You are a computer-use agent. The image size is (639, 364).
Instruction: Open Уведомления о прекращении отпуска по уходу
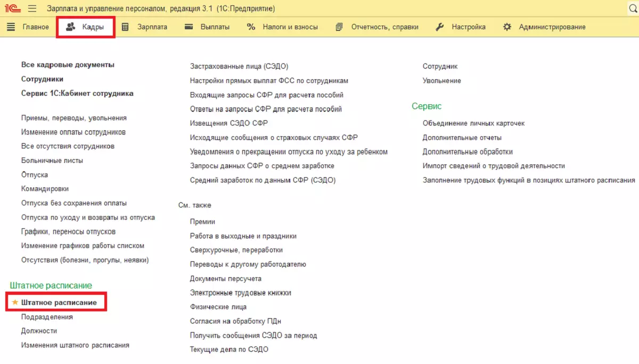point(289,152)
